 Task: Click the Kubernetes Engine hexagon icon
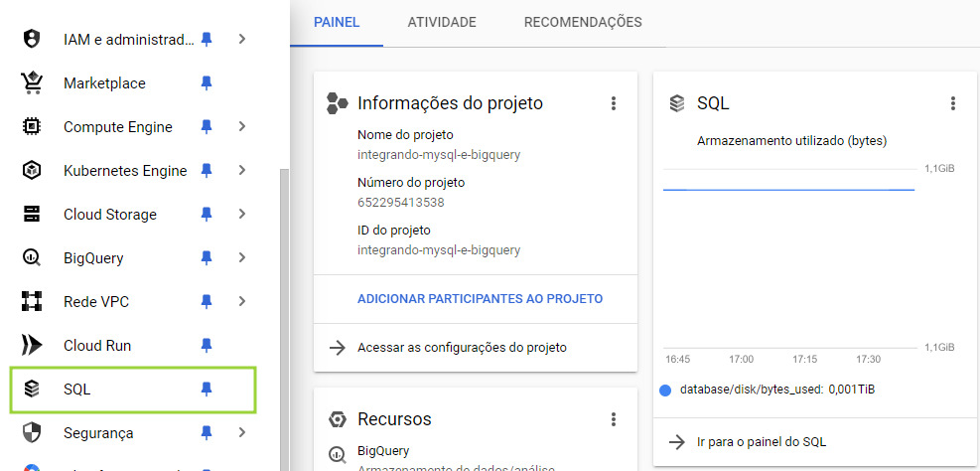coord(31,170)
